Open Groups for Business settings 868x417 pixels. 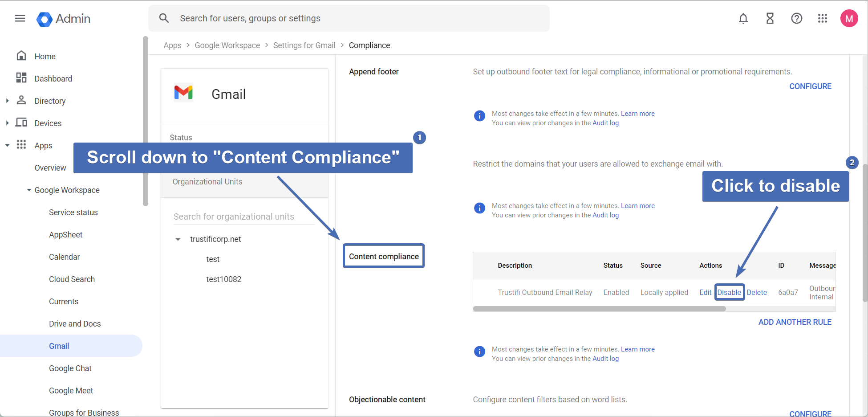click(x=84, y=413)
